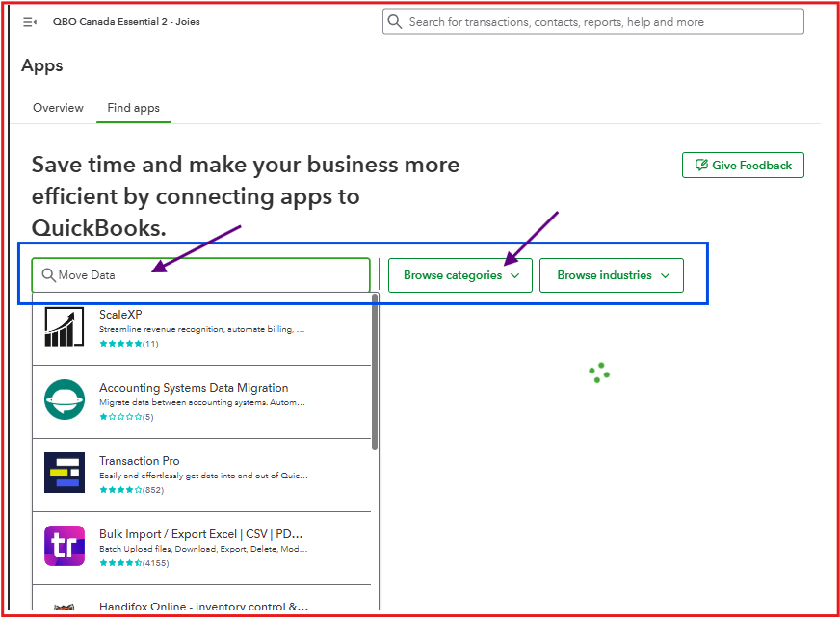
Task: Focus the top transactions search field
Action: (x=593, y=21)
